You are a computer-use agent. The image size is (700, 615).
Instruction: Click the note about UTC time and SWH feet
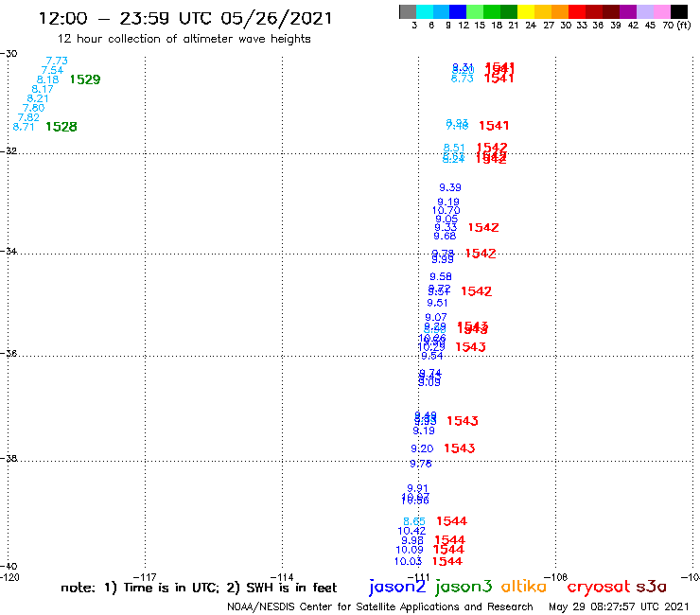199,588
